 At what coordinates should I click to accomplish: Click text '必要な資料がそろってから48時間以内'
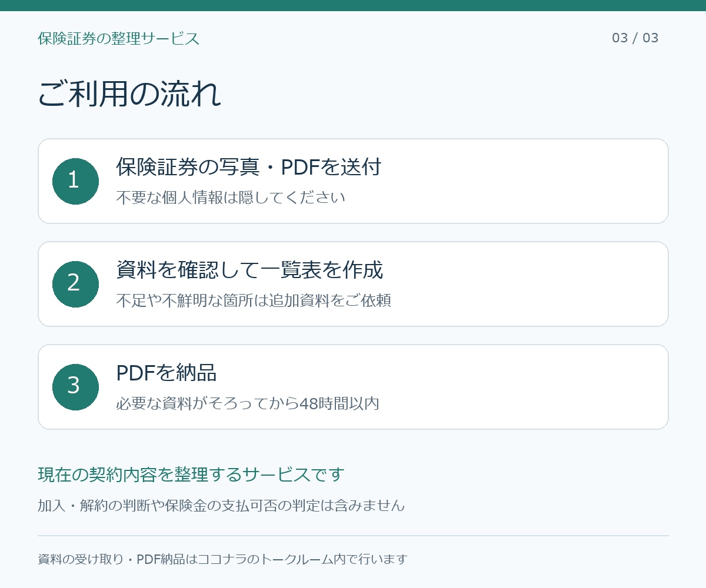tap(248, 404)
